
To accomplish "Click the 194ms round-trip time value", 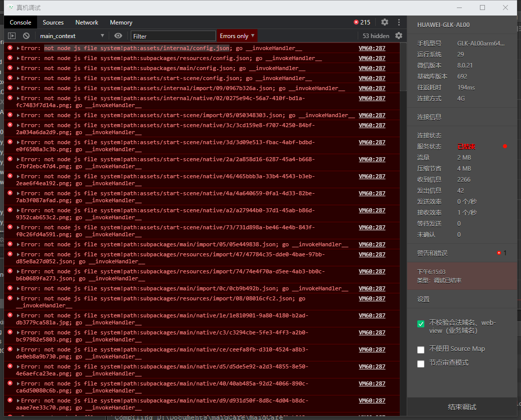I will click(466, 87).
